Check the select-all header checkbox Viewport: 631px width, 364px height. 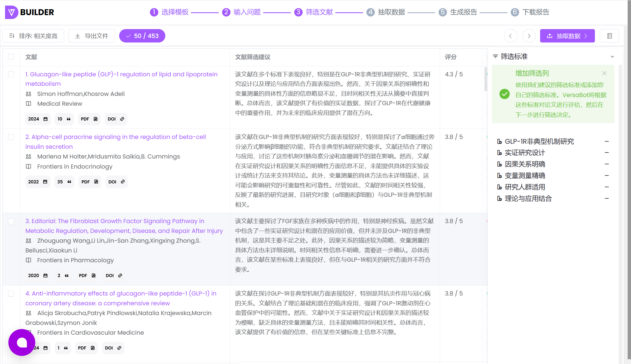(x=11, y=57)
